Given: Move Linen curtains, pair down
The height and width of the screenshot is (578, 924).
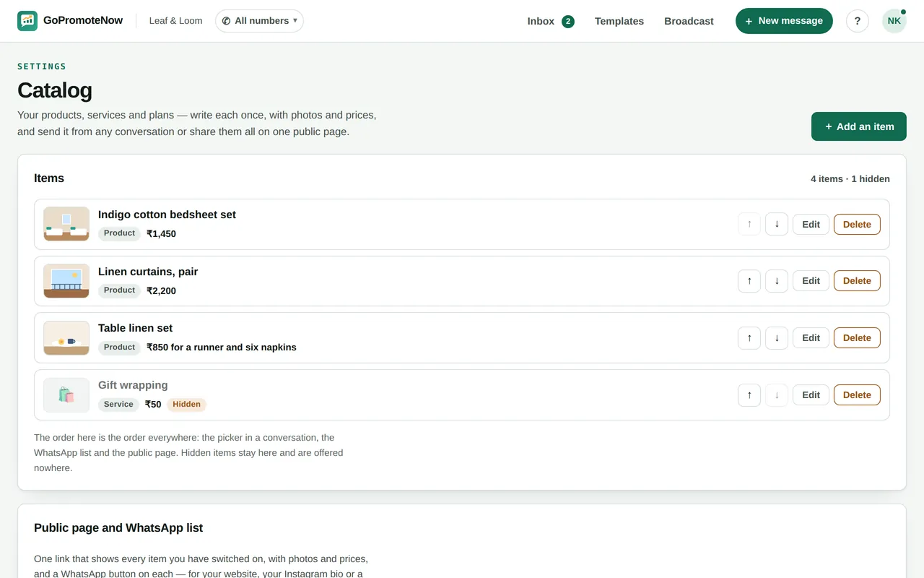Looking at the screenshot, I should point(777,281).
